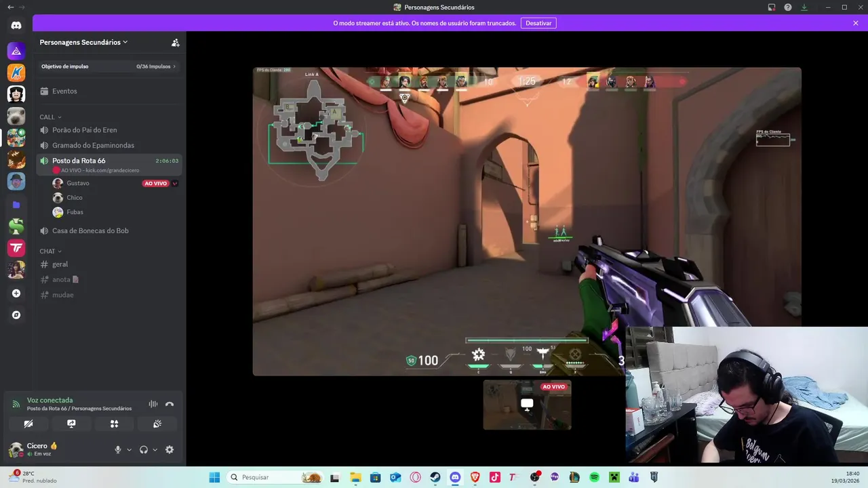Open the purple triangle server
The height and width of the screenshot is (488, 868).
tap(16, 51)
